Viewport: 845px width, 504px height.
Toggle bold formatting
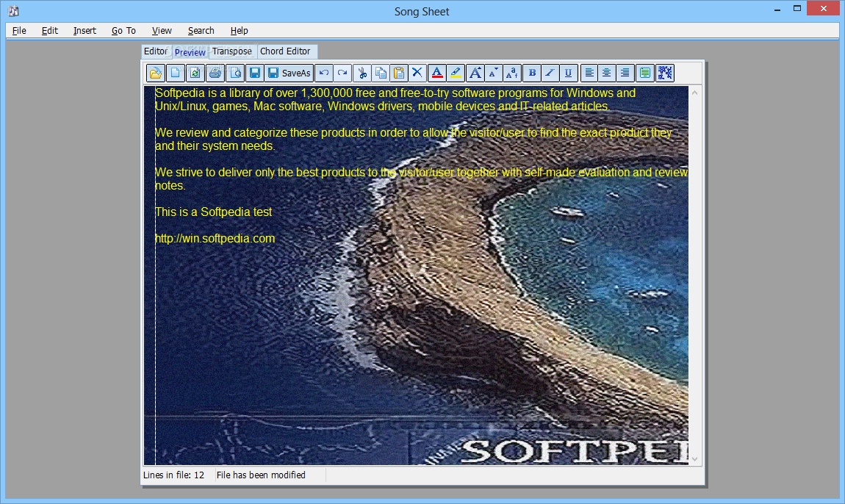click(532, 73)
